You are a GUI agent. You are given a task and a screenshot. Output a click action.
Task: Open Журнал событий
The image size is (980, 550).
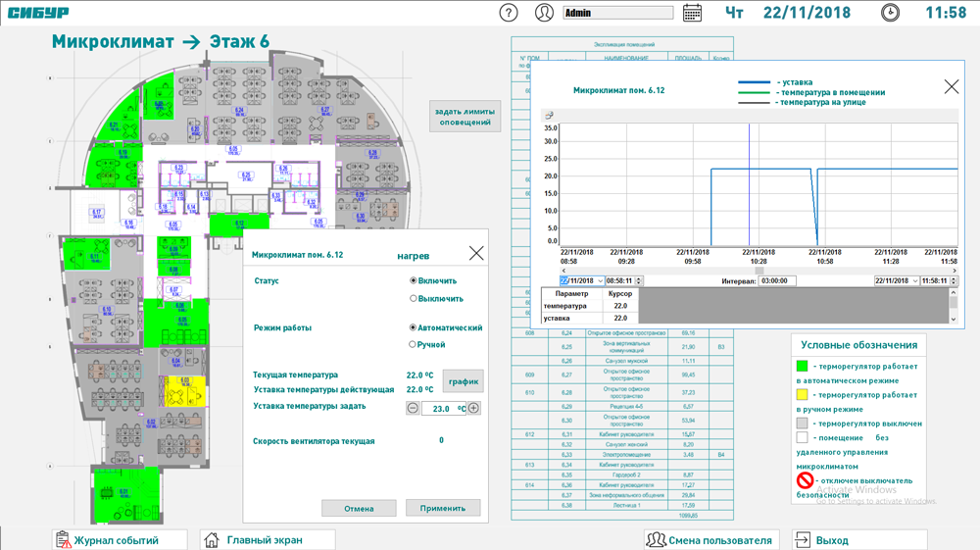pyautogui.click(x=120, y=540)
